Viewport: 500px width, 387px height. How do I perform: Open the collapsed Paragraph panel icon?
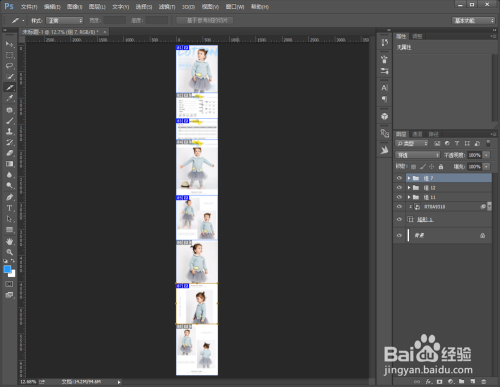(384, 99)
